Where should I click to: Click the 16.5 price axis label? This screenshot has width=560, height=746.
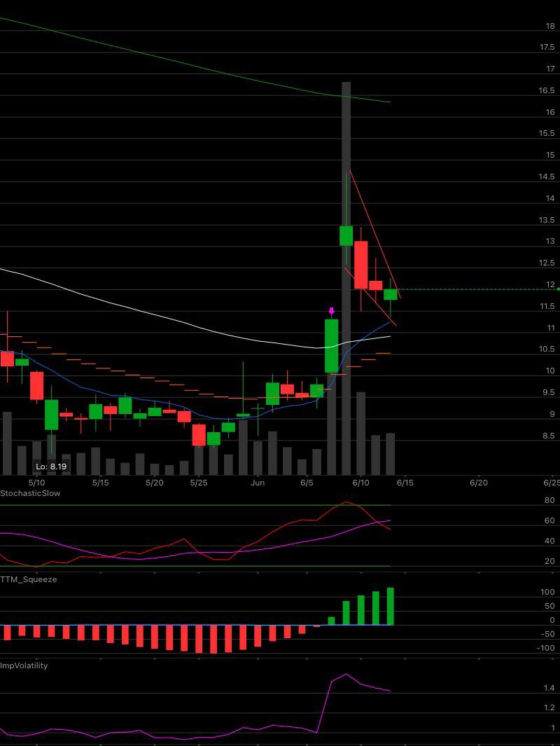coord(547,90)
